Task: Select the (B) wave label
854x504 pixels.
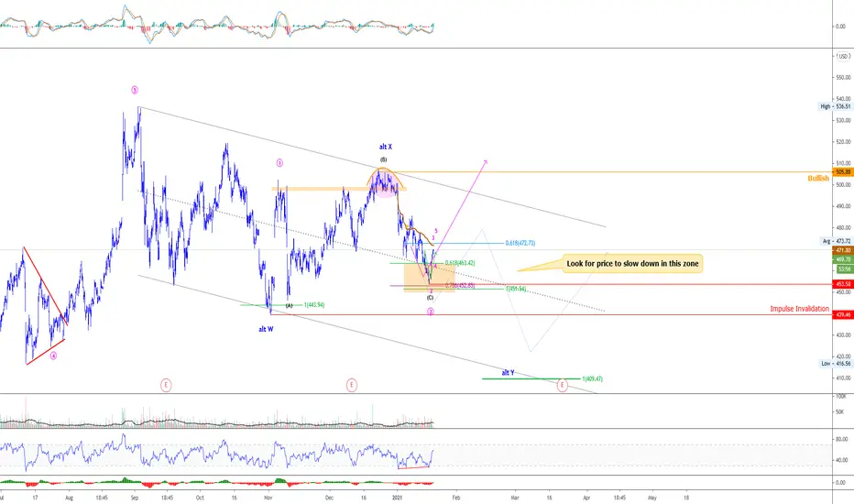Action: (383, 159)
